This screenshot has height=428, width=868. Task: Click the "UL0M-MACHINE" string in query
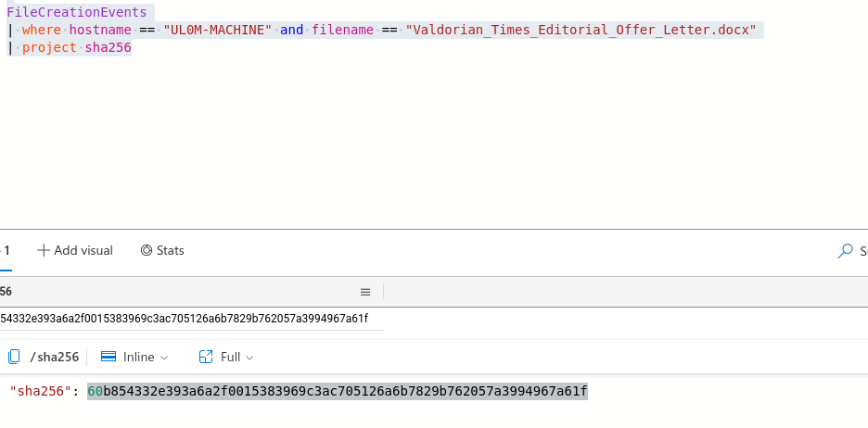(x=217, y=30)
